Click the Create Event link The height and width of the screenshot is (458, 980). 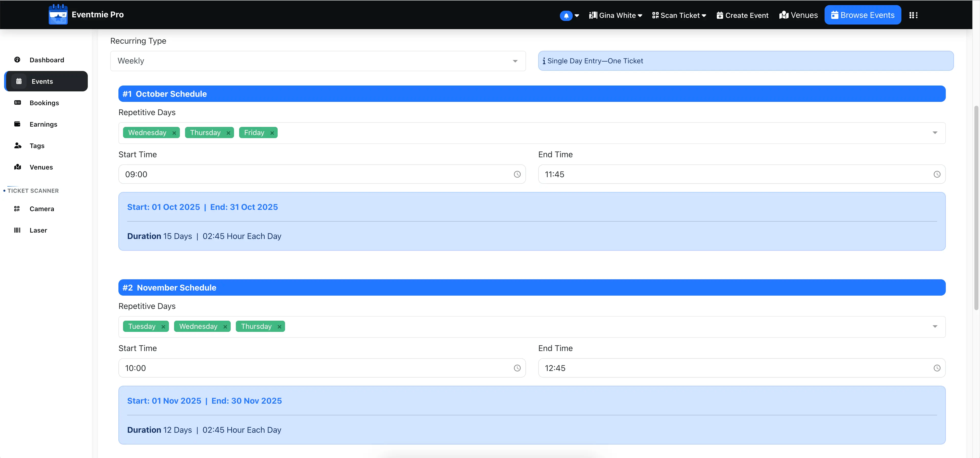(742, 15)
